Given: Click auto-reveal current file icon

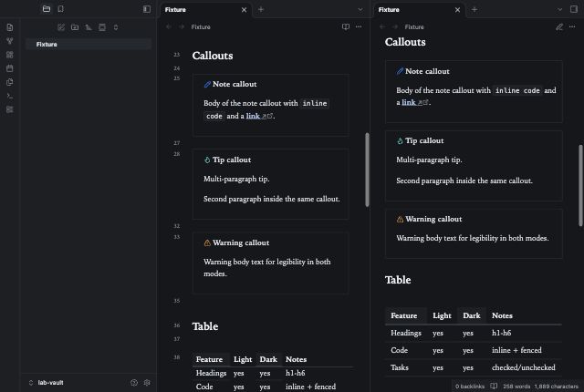Looking at the screenshot, I should (x=102, y=27).
